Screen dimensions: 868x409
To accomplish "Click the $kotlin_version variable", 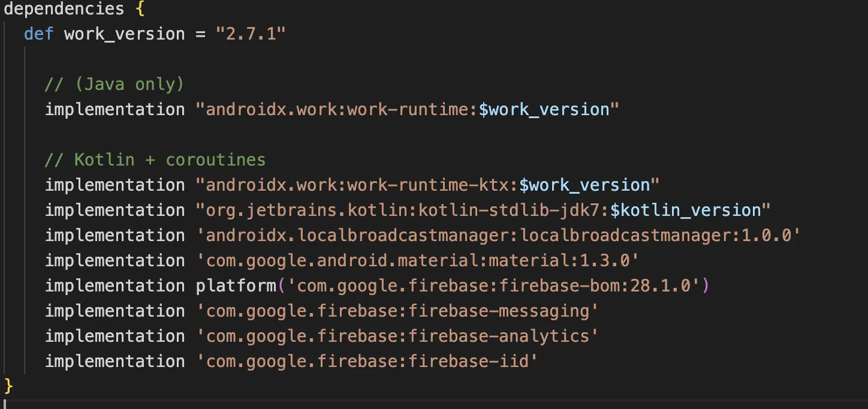I will (685, 210).
